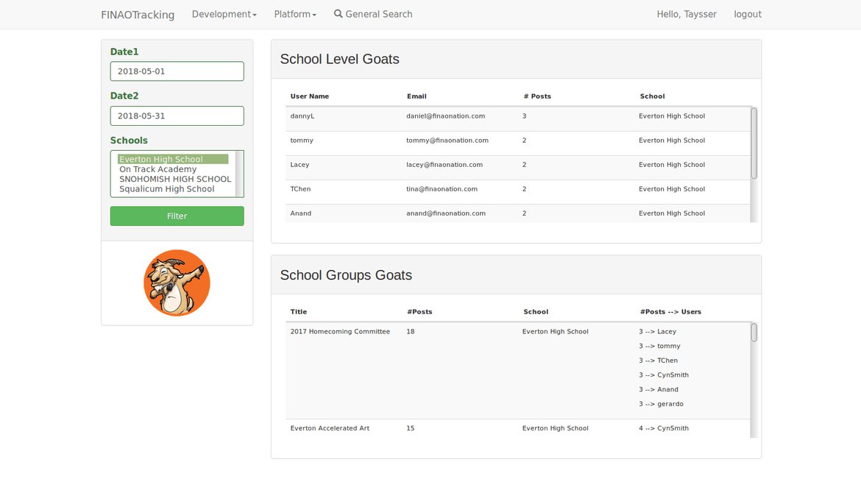The width and height of the screenshot is (861, 504).
Task: Click the '3 --> CynSmith' entry
Action: [x=664, y=375]
